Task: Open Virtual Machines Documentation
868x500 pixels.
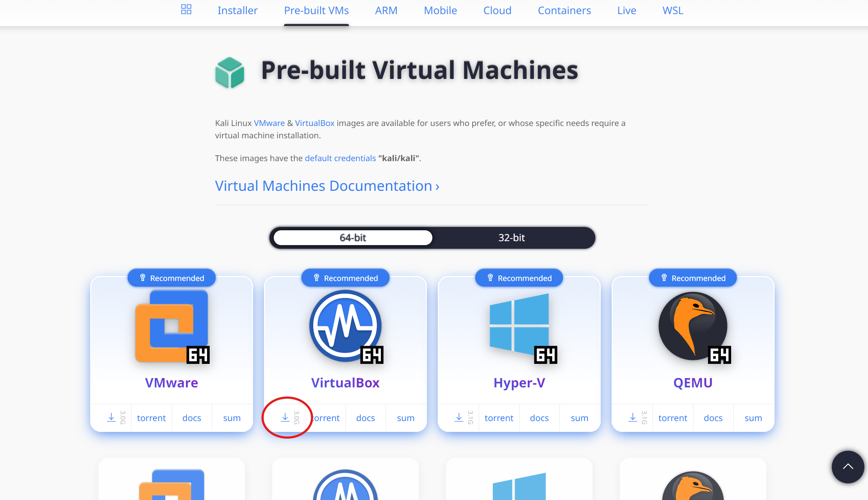Action: (x=326, y=186)
